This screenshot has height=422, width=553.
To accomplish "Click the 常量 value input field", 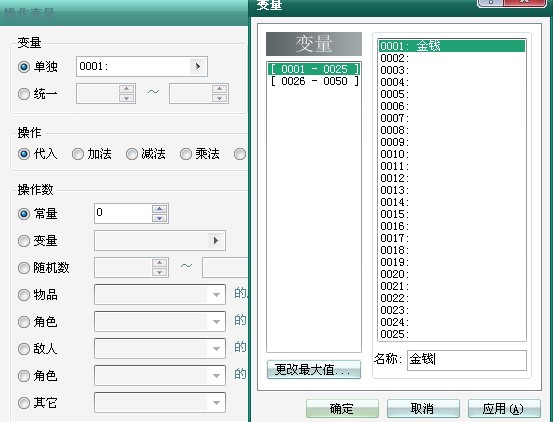I will [123, 213].
